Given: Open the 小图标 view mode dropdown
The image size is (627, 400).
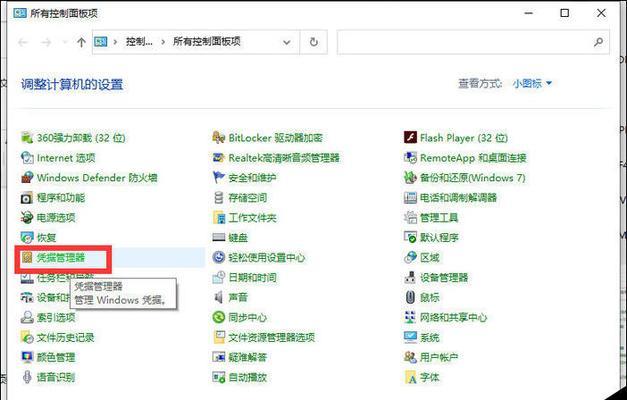Looking at the screenshot, I should (532, 84).
